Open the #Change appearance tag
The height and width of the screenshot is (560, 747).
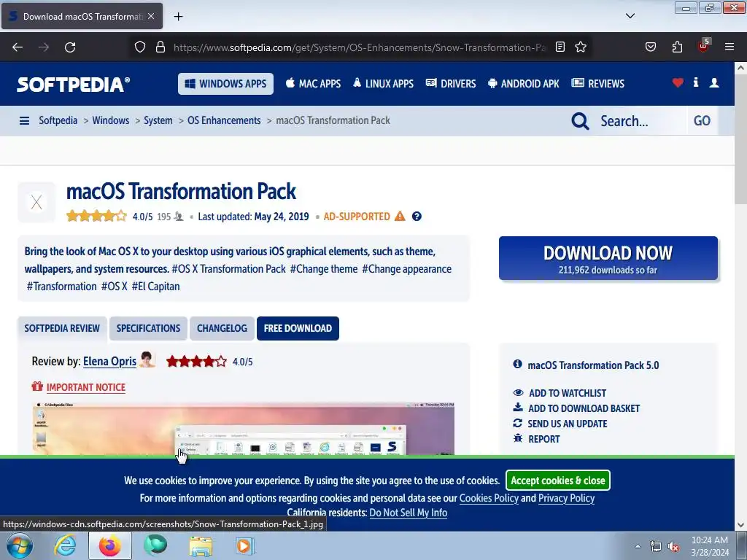406,269
